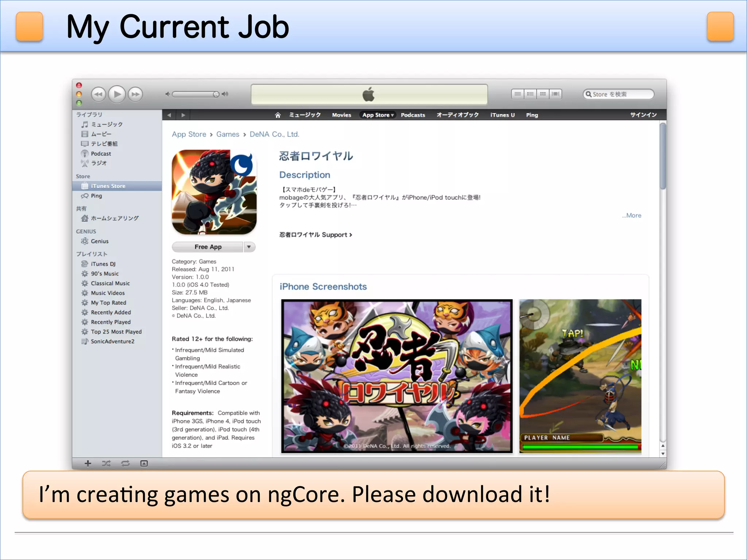Viewport: 747px width, 560px height.
Task: Click the Play button in iTunes
Action: [x=117, y=94]
